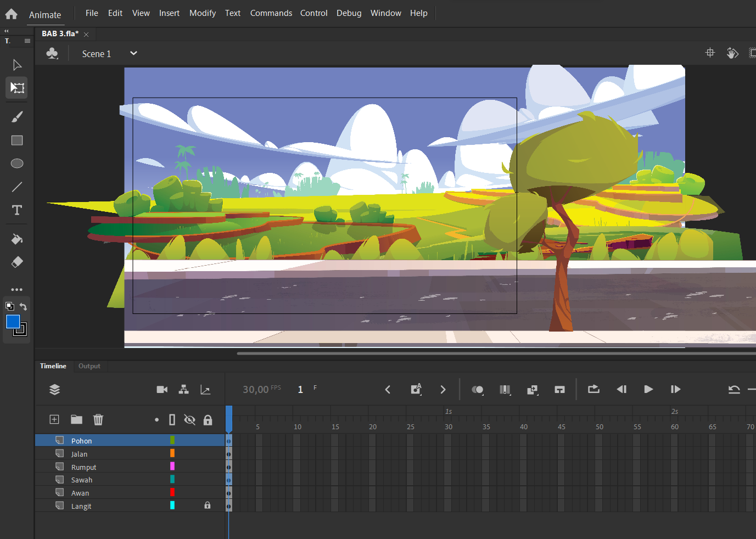Switch to the Output tab

click(89, 366)
